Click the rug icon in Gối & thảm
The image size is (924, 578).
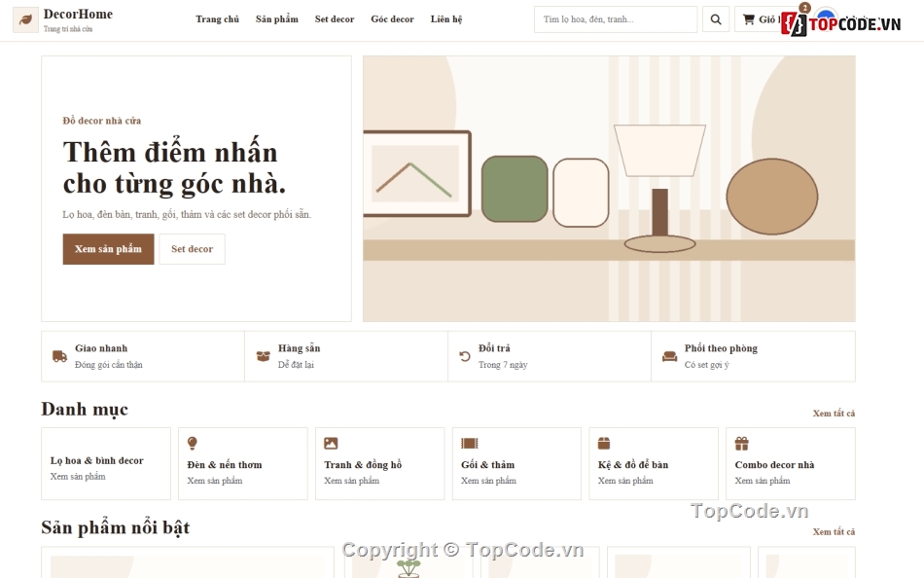click(x=469, y=443)
